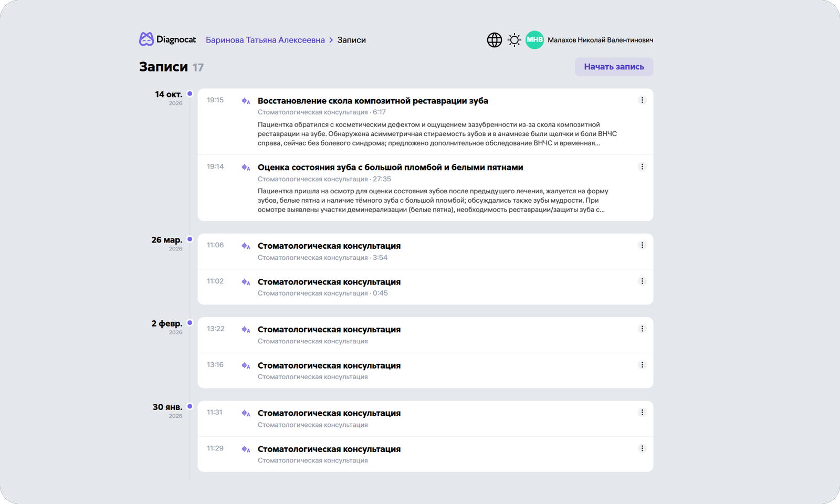
Task: Click the audio waveform icon at 11:31
Action: [x=246, y=413]
